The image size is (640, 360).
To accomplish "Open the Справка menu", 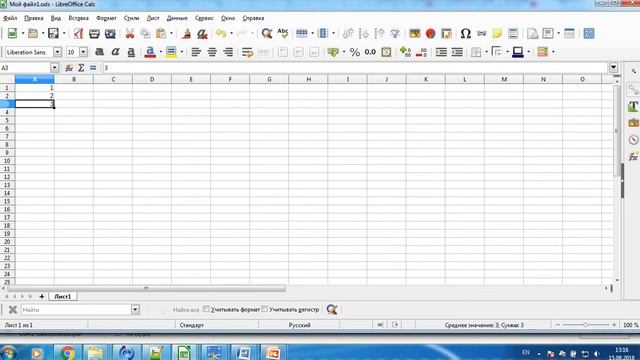I will 253,18.
